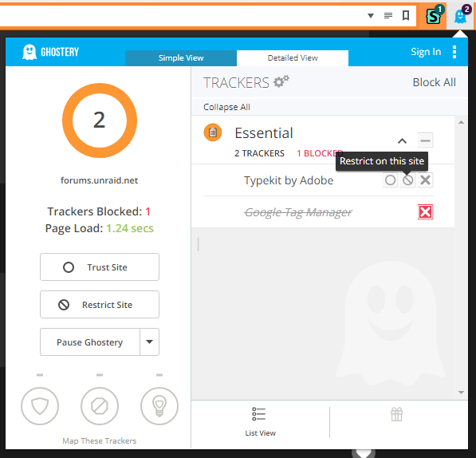Restrict Typekit by Adobe on this site
The image size is (476, 458).
pos(407,180)
